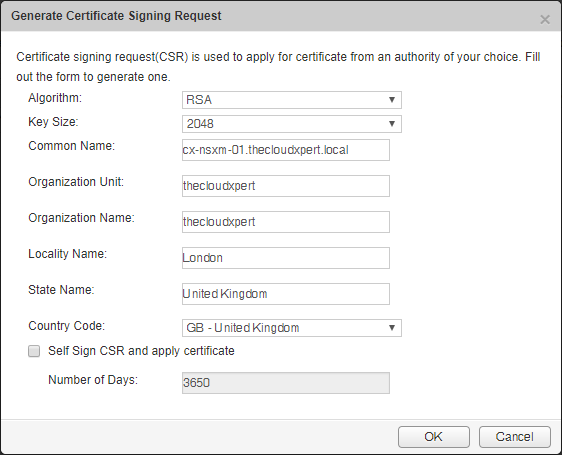This screenshot has height=455, width=562.
Task: Dismiss the dialog with Cancel
Action: pos(515,437)
